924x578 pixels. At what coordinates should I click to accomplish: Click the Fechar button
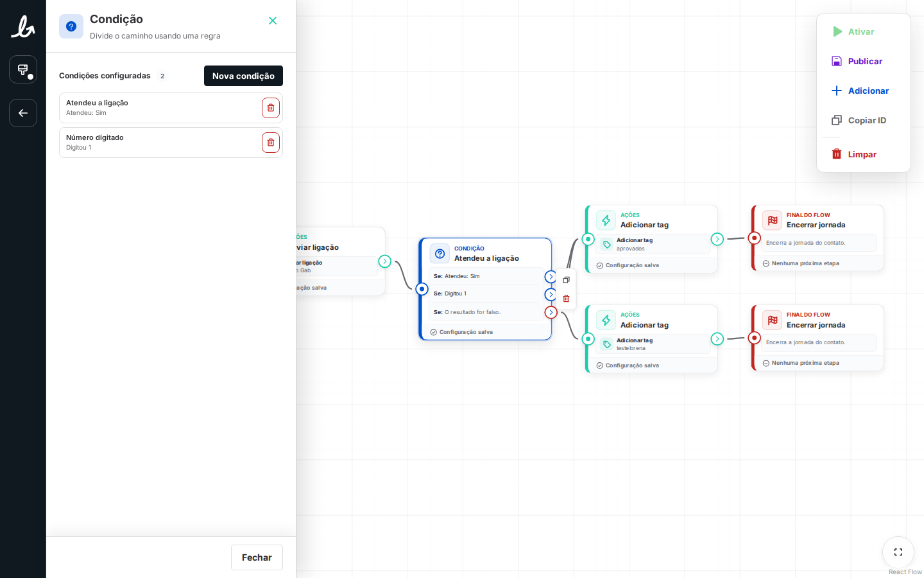pyautogui.click(x=257, y=557)
